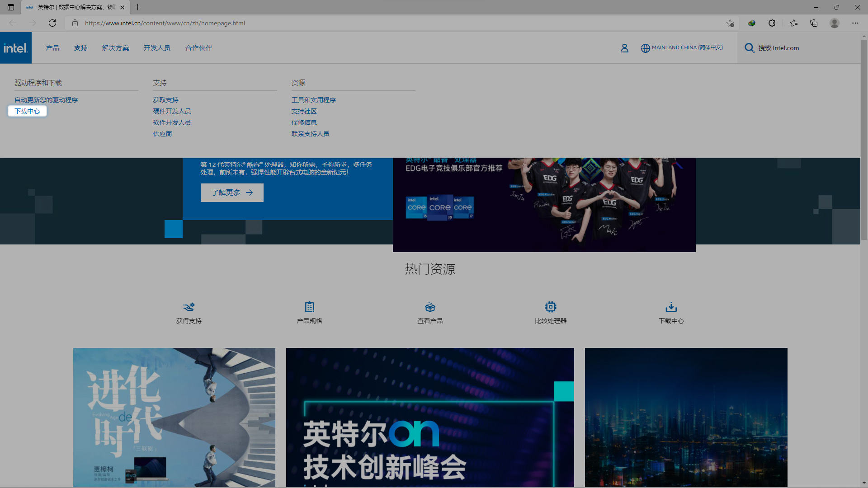Open the user account sign-in icon

click(x=624, y=48)
